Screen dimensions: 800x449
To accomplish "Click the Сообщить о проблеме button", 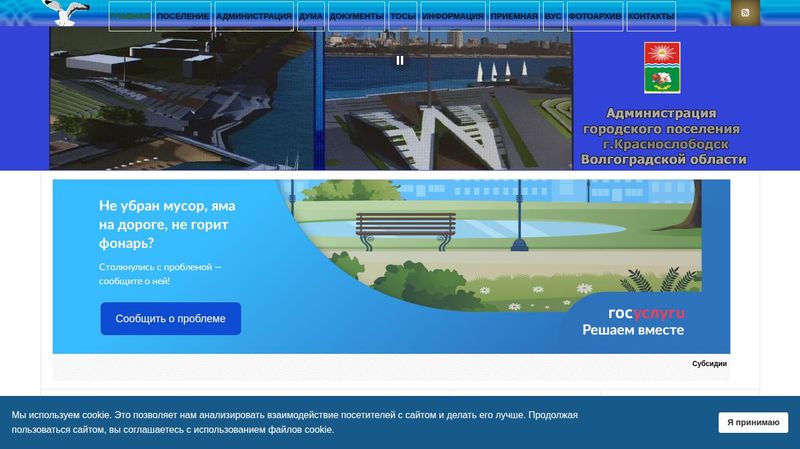I will coord(170,318).
